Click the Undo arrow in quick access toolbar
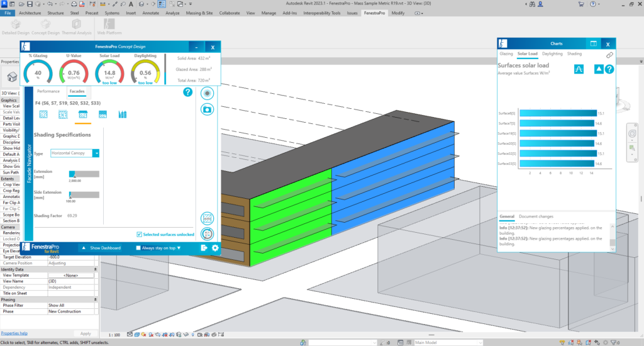Viewport: 644px width, 346px height. click(50, 4)
